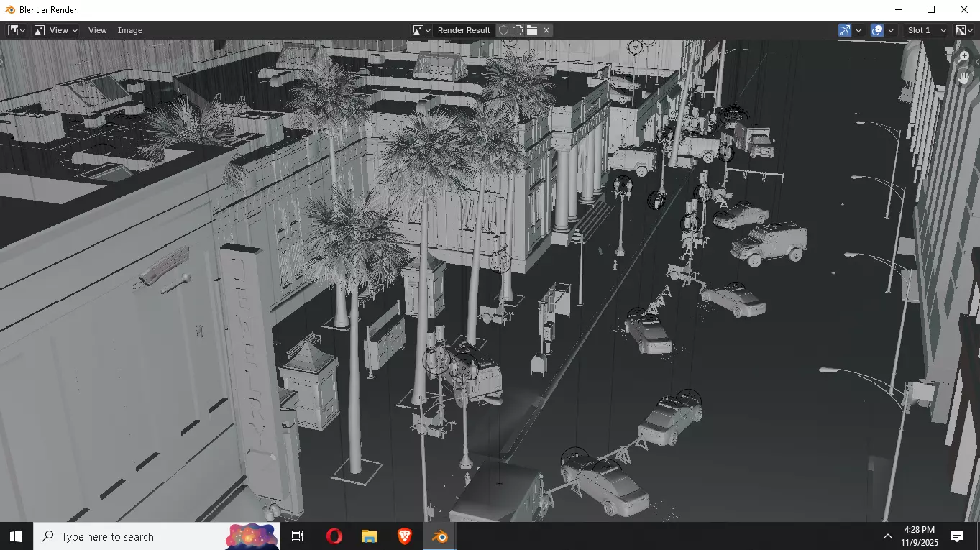Image resolution: width=980 pixels, height=550 pixels.
Task: Show hidden system tray icons
Action: click(888, 536)
